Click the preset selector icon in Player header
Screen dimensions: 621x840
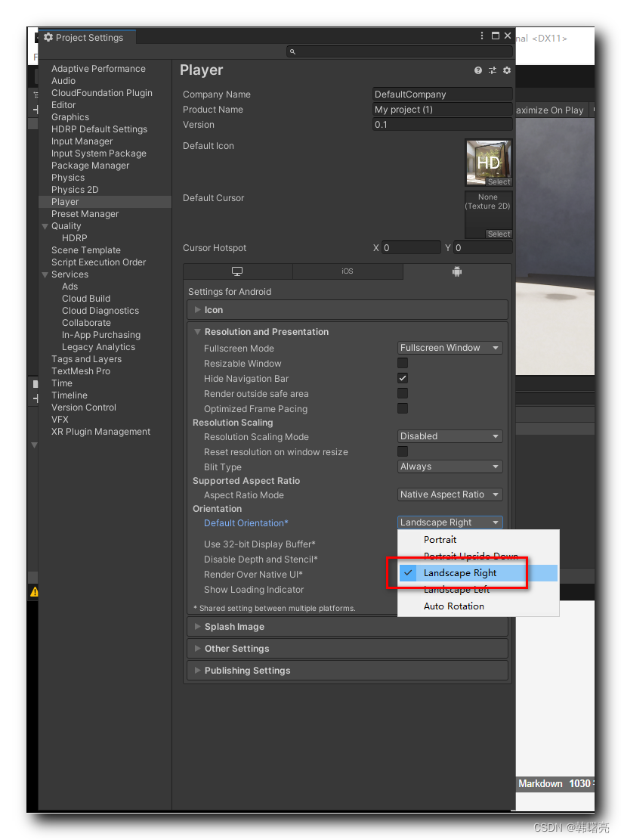492,70
